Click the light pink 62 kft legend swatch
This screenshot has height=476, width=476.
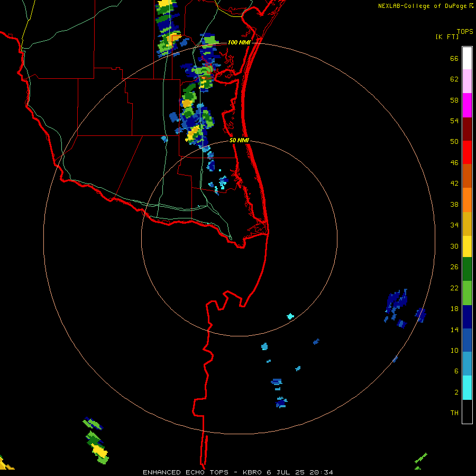[467, 81]
